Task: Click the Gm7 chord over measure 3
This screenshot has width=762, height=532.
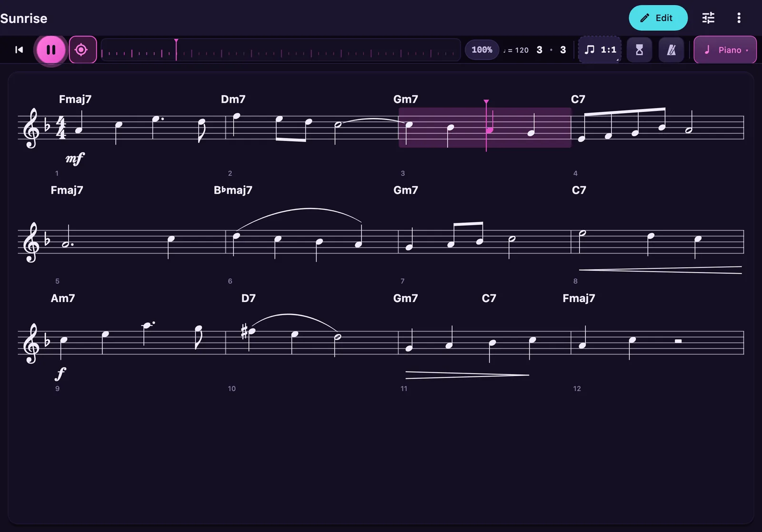Action: point(405,99)
